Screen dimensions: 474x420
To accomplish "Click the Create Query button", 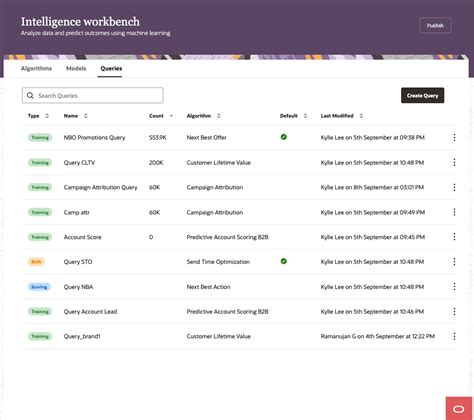I will point(422,96).
